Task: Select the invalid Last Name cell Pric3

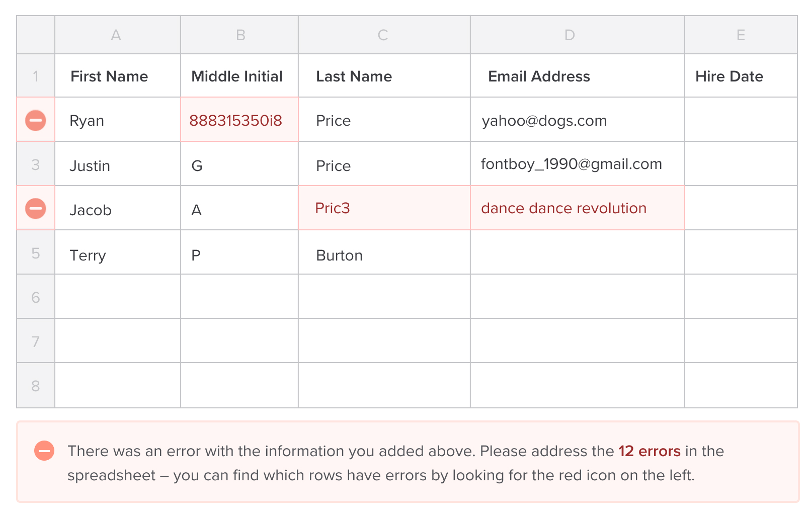Action: point(384,208)
